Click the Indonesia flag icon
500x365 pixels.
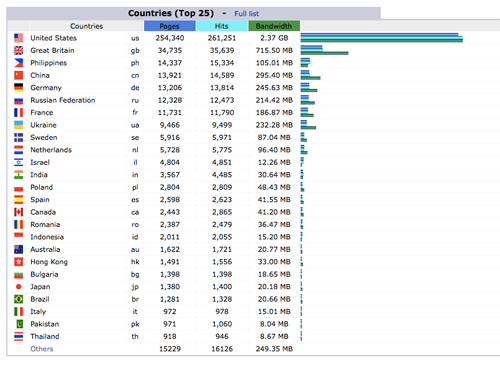(19, 236)
